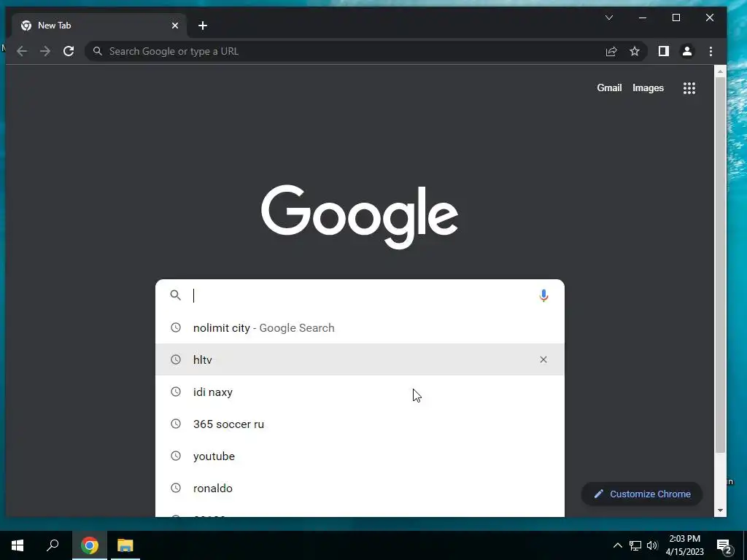Open the Google apps grid
Screen dimensions: 747x560
[689, 88]
